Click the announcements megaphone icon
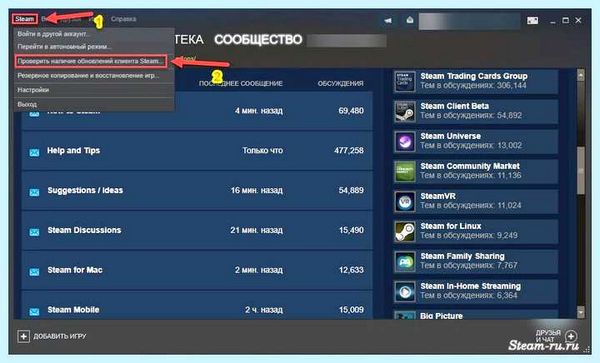 [x=388, y=20]
